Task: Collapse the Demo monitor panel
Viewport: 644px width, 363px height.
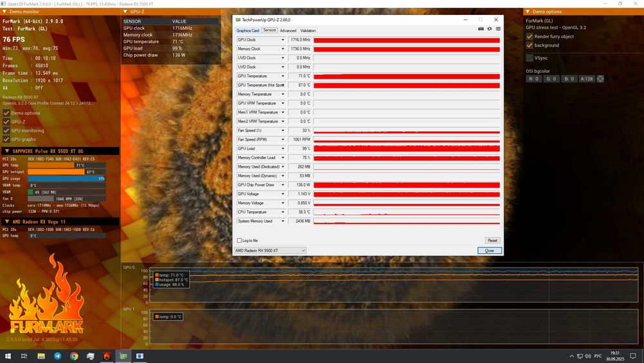Action: click(x=5, y=12)
